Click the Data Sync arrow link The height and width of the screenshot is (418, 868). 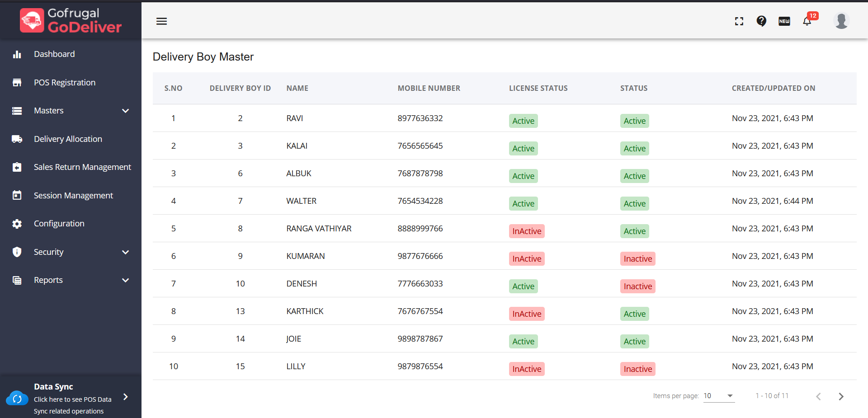point(126,397)
